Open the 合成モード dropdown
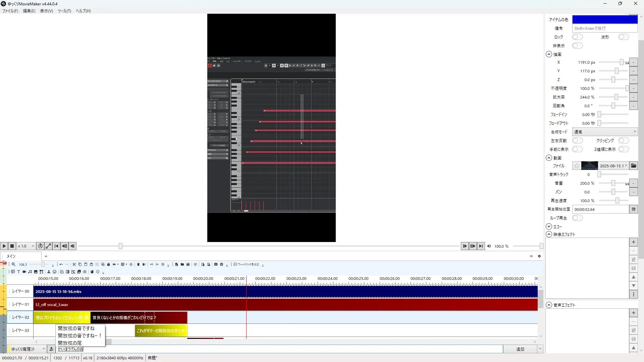The image size is (644, 362). (x=604, y=132)
